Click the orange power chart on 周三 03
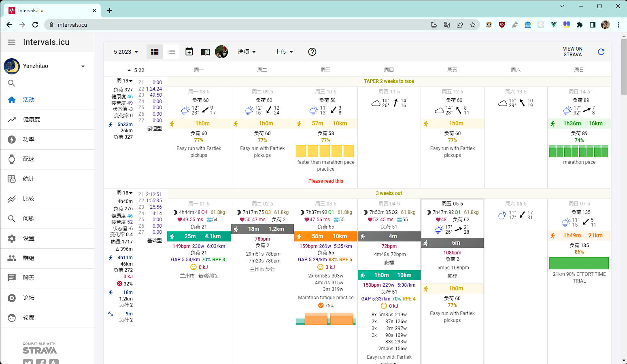Image resolution: width=627 pixels, height=364 pixels. pos(326,319)
